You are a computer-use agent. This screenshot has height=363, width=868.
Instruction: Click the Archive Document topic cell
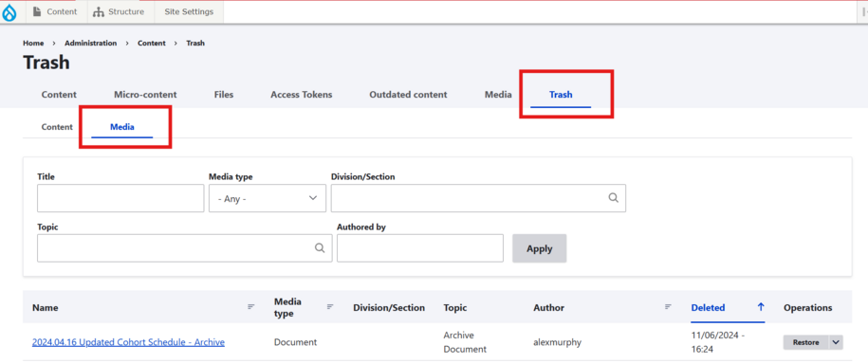[x=465, y=342]
